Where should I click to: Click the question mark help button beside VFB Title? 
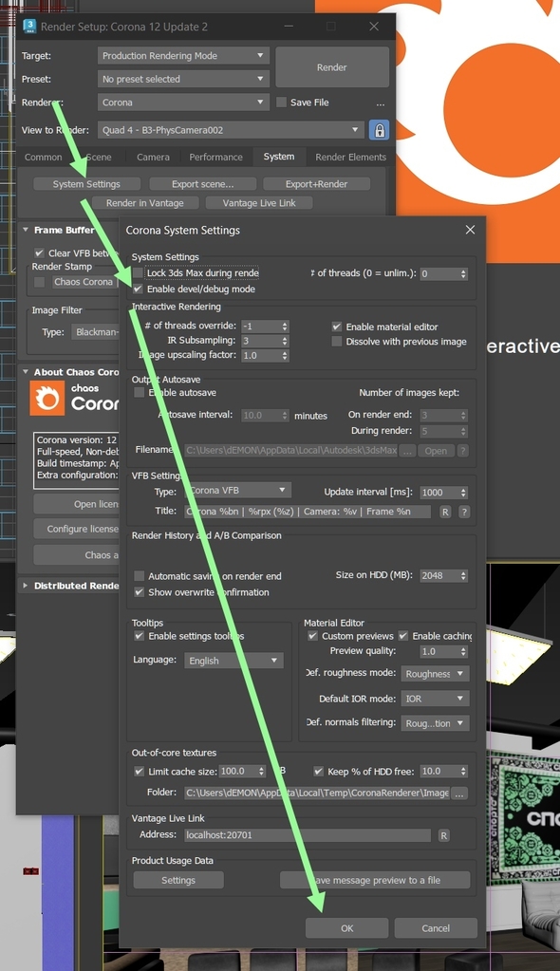464,513
